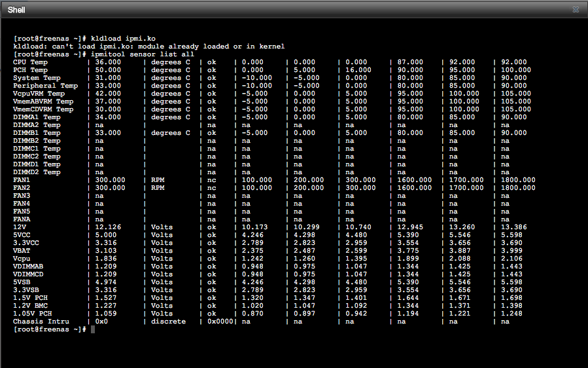Click the '5.598' threshold in 5VSB row

[x=512, y=283]
